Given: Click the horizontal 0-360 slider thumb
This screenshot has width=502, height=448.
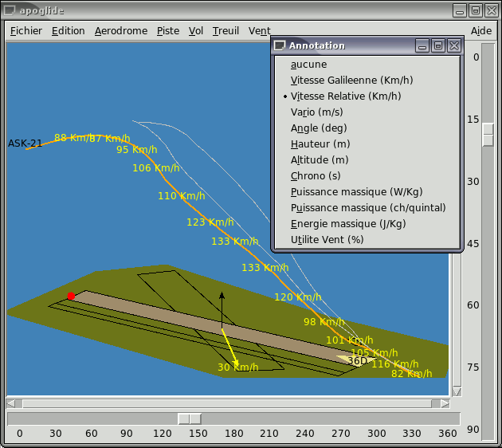Looking at the screenshot, I should click(189, 419).
